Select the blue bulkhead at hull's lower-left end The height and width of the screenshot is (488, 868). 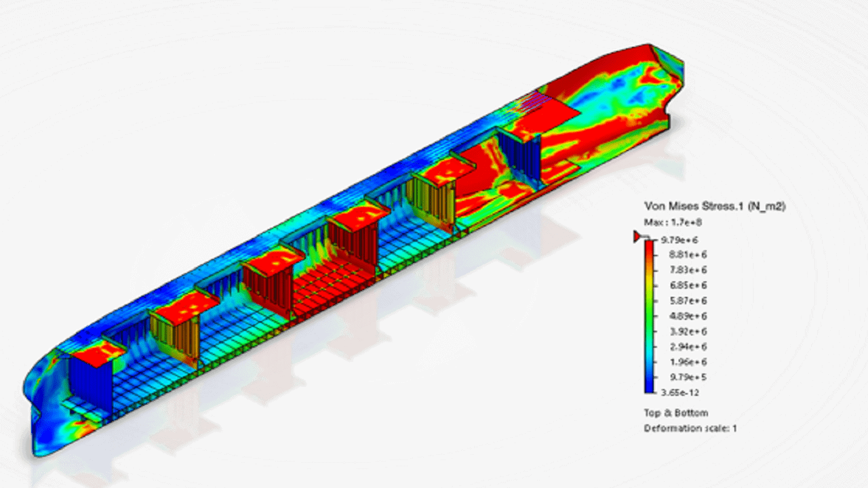click(x=90, y=386)
